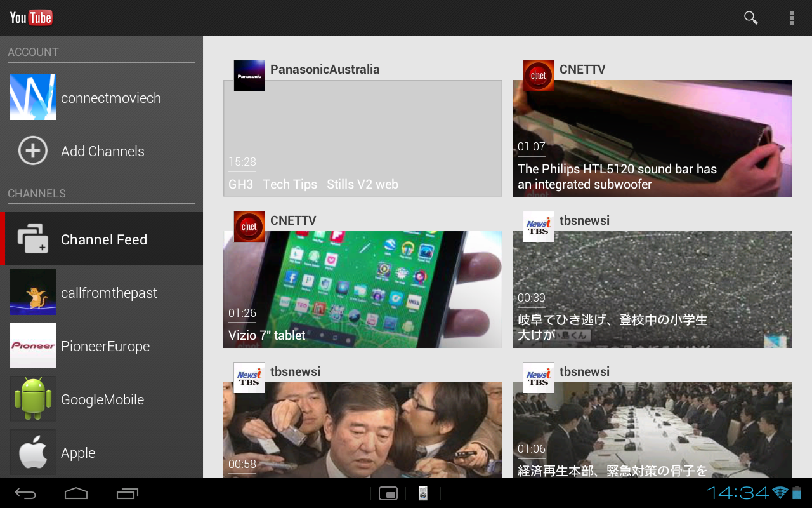Image resolution: width=812 pixels, height=508 pixels.
Task: Open the search magnifier icon
Action: 751,18
